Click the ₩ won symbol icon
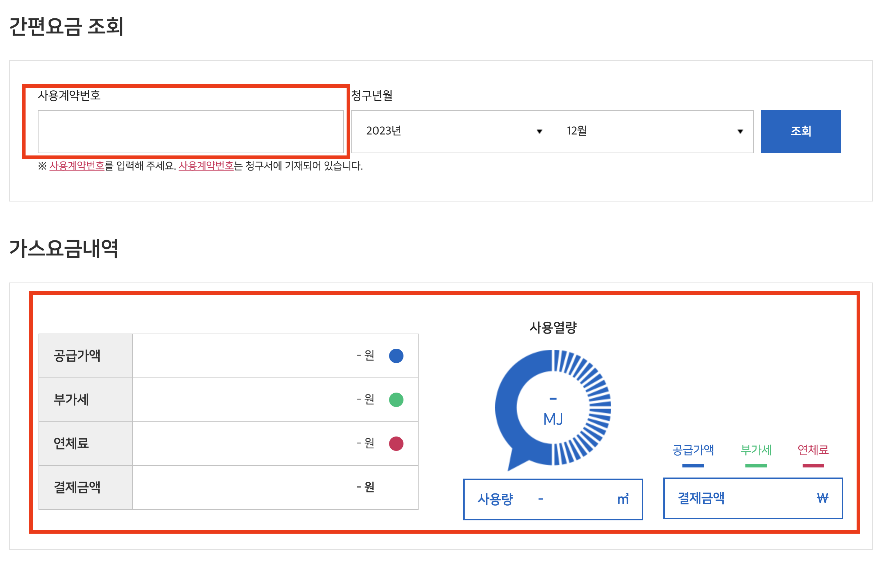Screen dimensions: 889x588 point(822,498)
